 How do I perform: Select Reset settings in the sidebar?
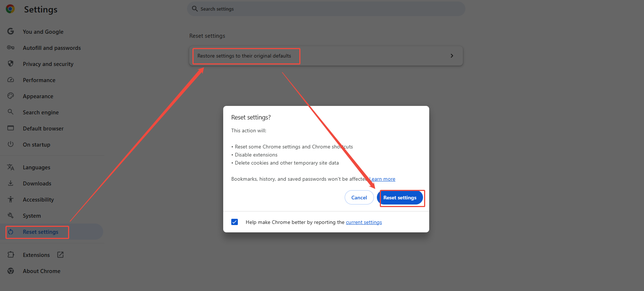click(x=40, y=232)
